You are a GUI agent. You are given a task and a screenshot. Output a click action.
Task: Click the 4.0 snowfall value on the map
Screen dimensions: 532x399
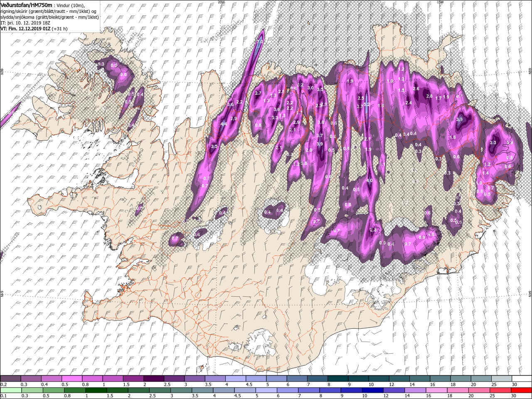pyautogui.click(x=369, y=181)
